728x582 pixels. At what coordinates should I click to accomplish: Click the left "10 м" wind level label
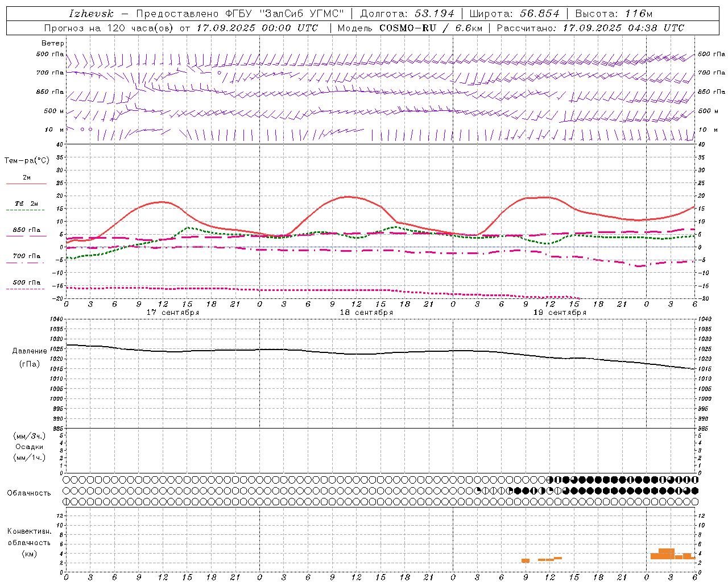point(54,130)
